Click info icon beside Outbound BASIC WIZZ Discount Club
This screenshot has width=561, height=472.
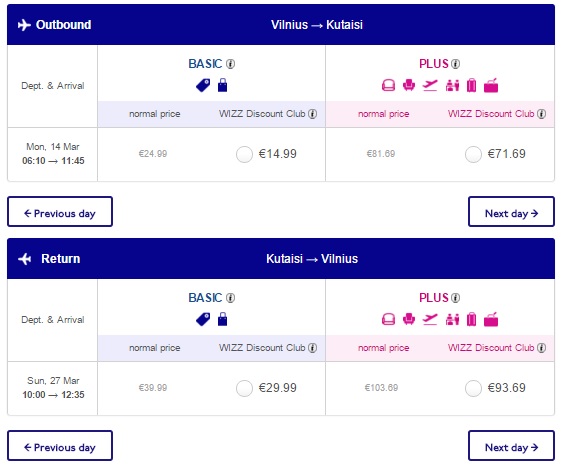pos(313,114)
